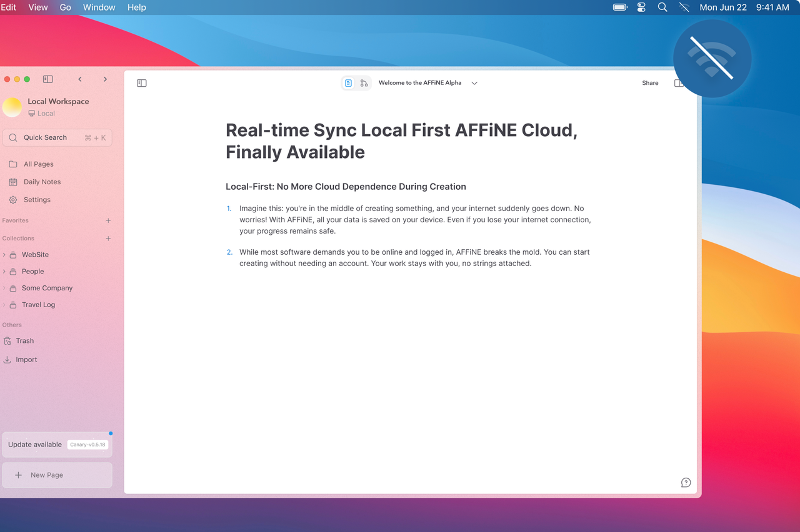Click the date and time in menu bar
Screen dimensions: 800x532
point(744,7)
